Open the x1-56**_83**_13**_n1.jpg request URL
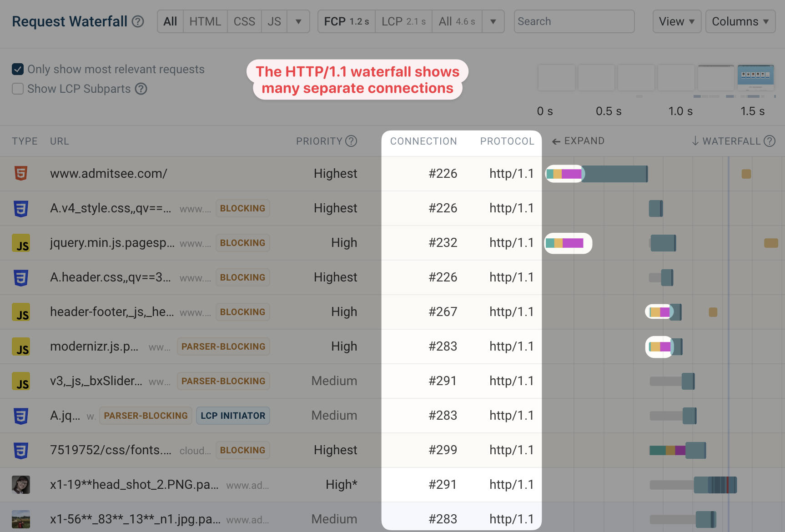 [x=135, y=519]
